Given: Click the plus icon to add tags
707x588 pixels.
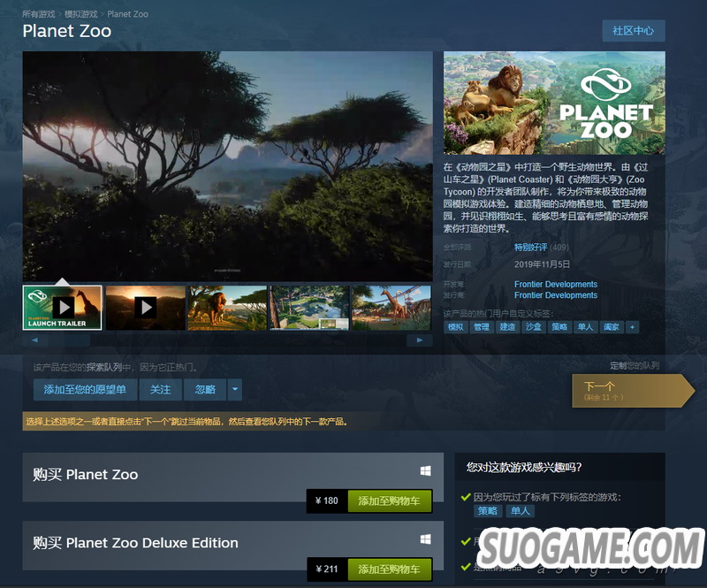Looking at the screenshot, I should click(632, 327).
